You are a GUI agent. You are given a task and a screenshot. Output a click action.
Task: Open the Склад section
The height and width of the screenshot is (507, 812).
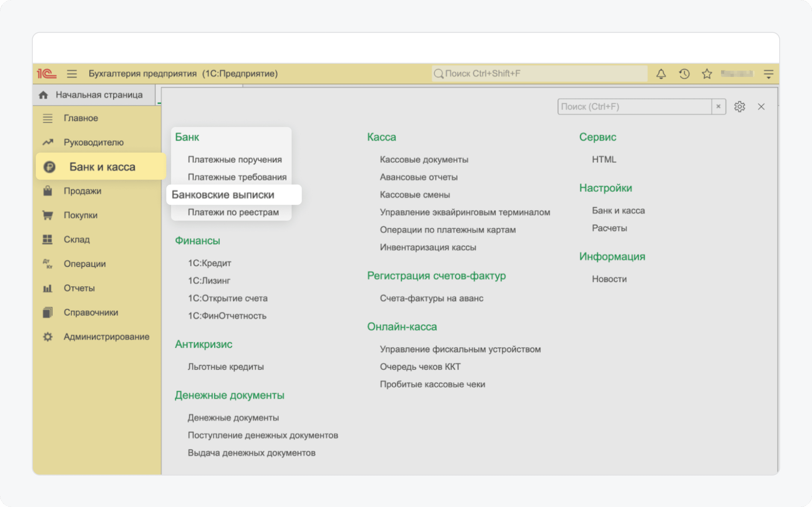(77, 239)
